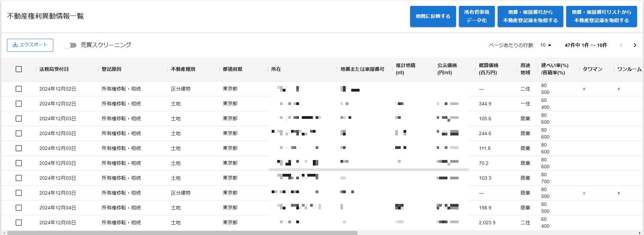Sort by 地番または家屋番号 column header
This screenshot has width=644, height=235.
click(362, 69)
